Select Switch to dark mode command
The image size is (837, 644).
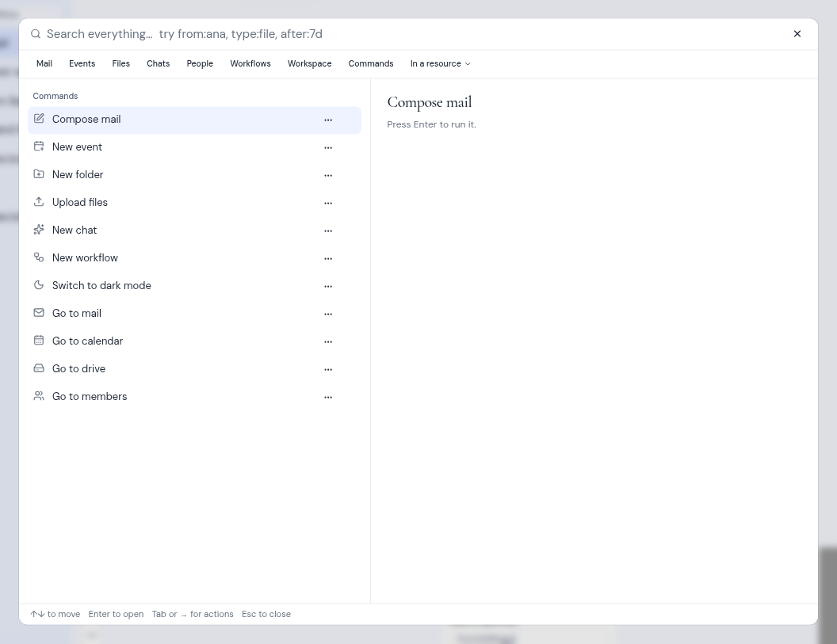coord(194,286)
